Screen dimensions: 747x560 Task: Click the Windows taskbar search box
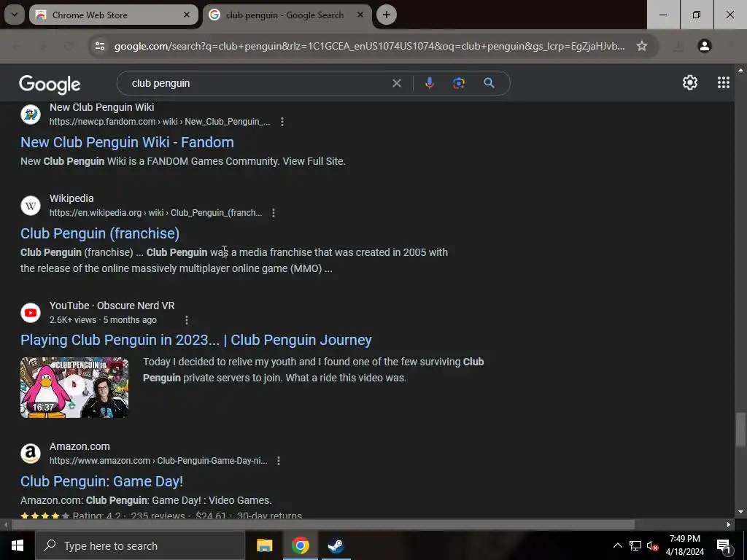pos(140,545)
